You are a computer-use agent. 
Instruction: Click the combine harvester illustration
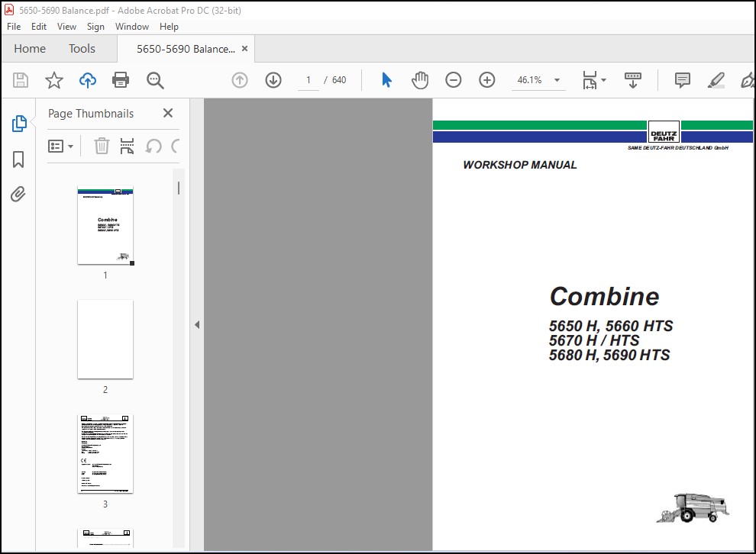[693, 507]
